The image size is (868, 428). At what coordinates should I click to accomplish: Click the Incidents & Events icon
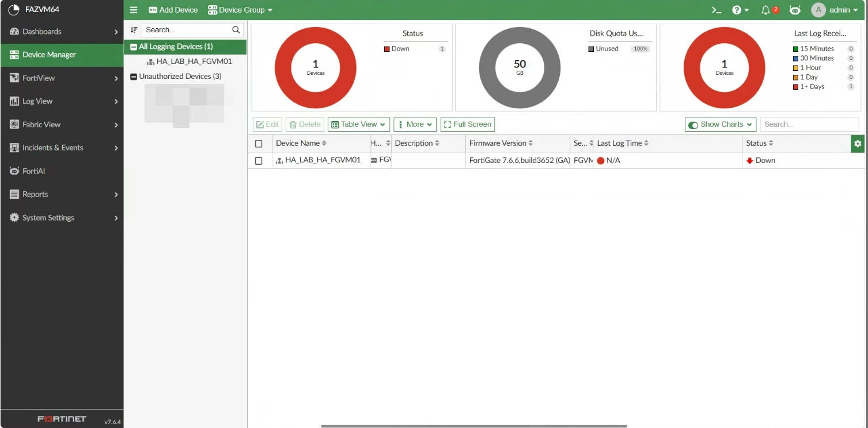14,148
